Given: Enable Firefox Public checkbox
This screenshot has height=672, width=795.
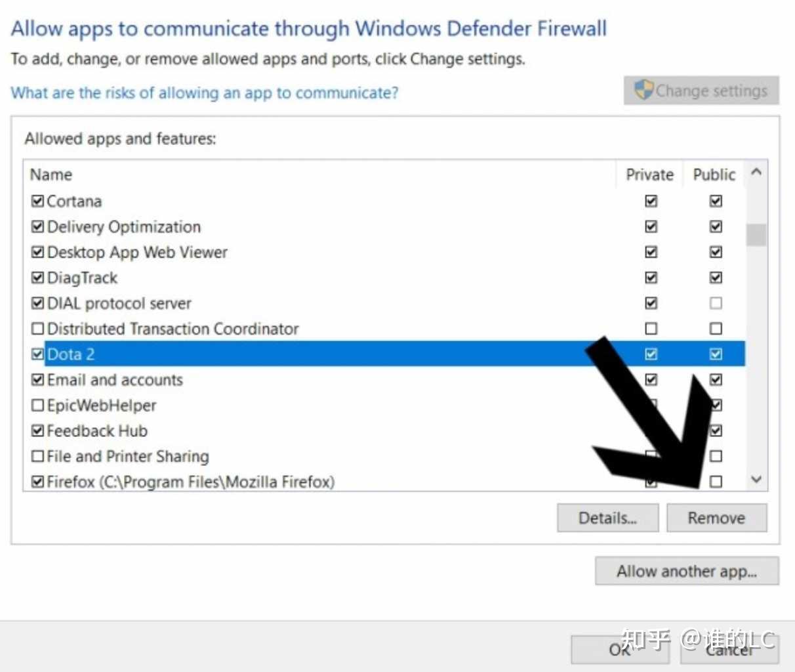Looking at the screenshot, I should tap(716, 482).
